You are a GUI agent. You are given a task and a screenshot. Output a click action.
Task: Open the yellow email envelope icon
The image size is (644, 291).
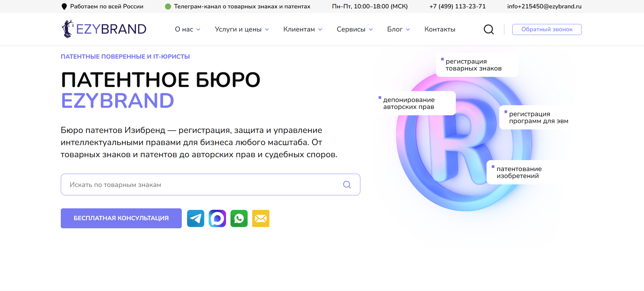260,218
